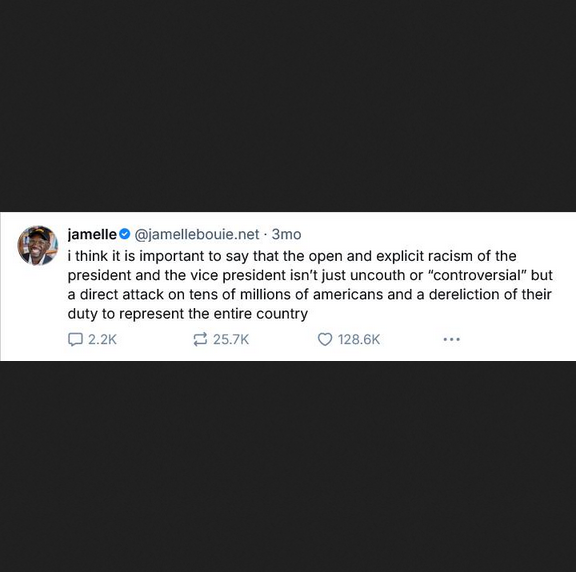Click the 2.2K reply count

(102, 339)
